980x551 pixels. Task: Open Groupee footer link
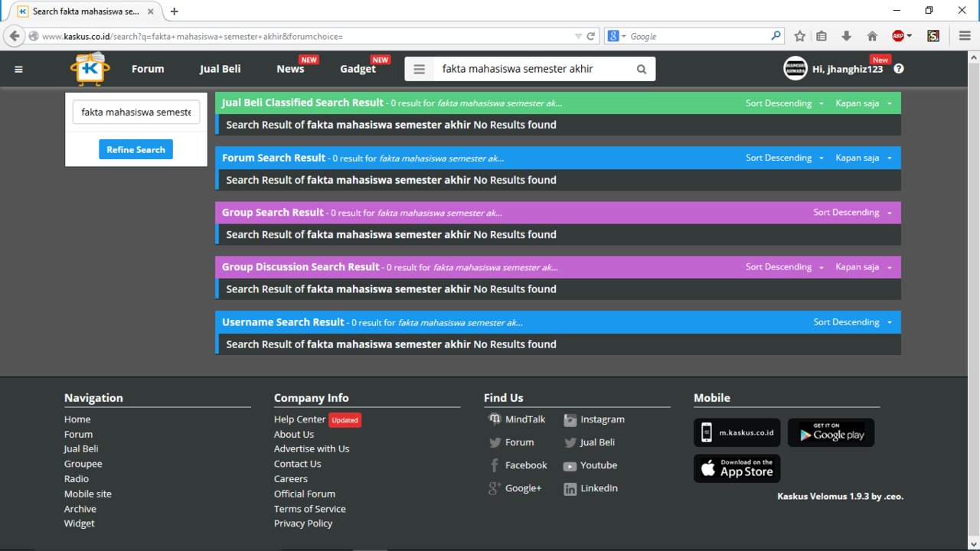83,464
